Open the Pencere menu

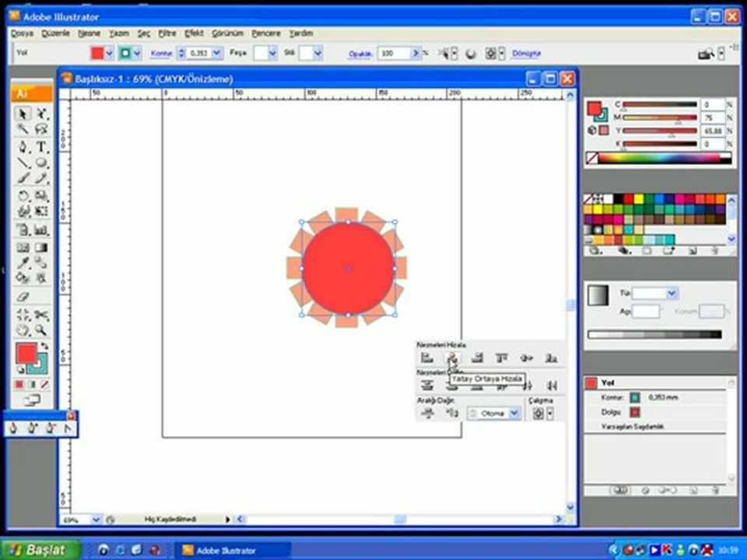[x=266, y=33]
